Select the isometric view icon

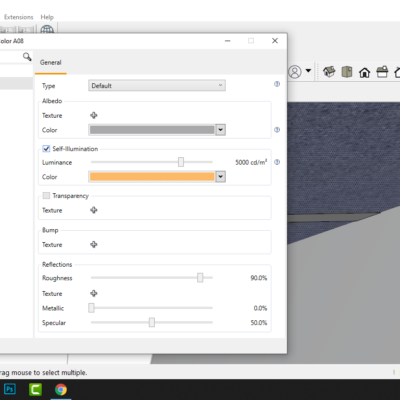[x=329, y=72]
